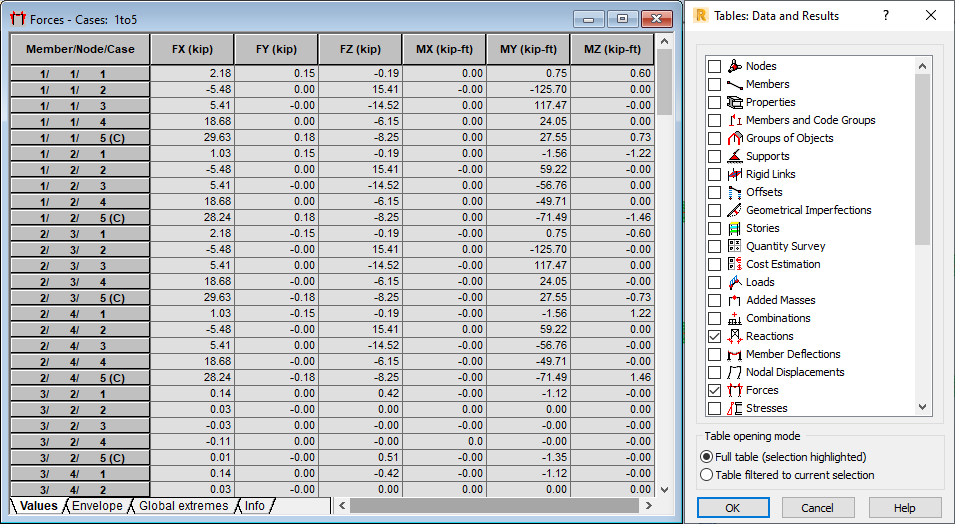Click the FZ (kip) column header
This screenshot has height=524, width=955.
click(361, 49)
